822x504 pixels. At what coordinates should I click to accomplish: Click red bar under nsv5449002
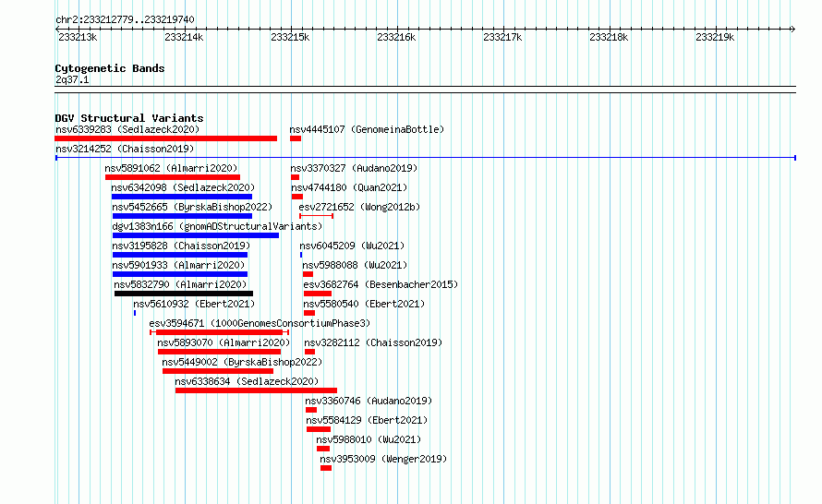(x=218, y=371)
